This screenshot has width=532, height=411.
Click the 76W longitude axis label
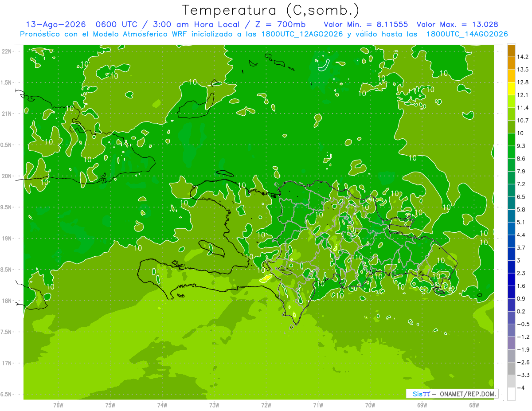pos(58,405)
